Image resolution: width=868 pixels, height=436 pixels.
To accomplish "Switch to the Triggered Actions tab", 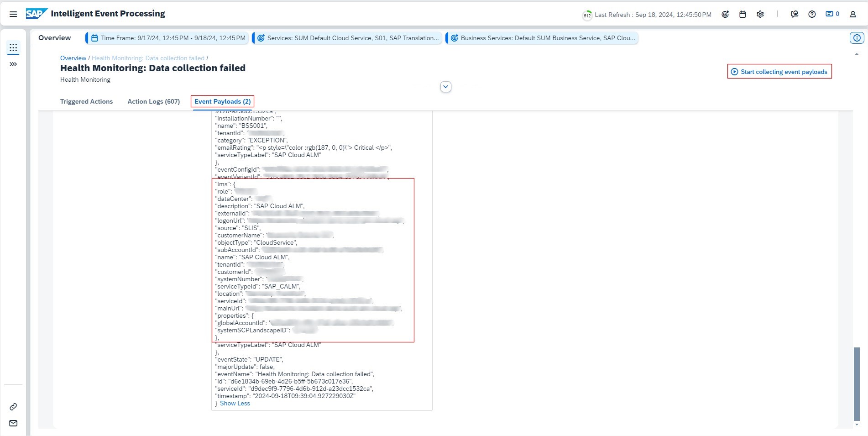I will click(x=86, y=101).
